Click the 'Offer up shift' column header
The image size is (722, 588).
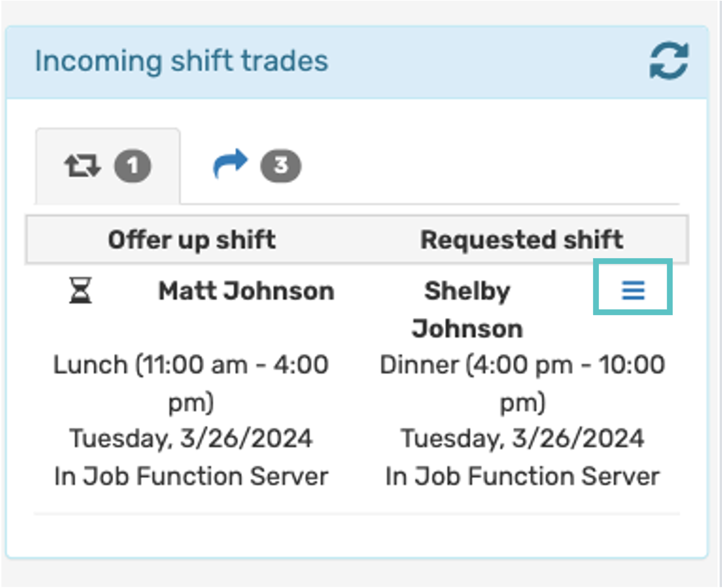click(192, 240)
